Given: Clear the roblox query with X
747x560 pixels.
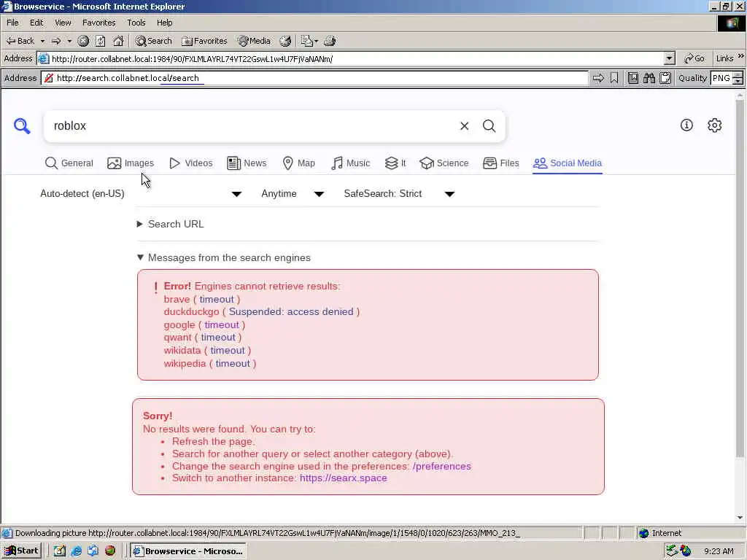Looking at the screenshot, I should [x=465, y=125].
